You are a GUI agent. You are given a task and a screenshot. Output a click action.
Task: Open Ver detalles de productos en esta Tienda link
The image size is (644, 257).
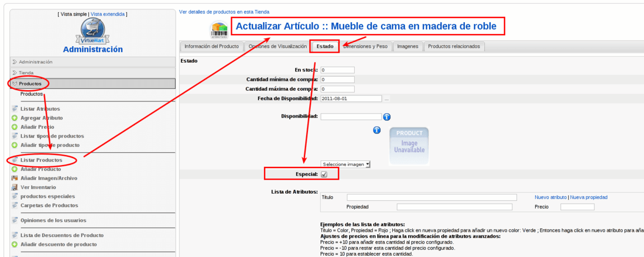click(224, 12)
